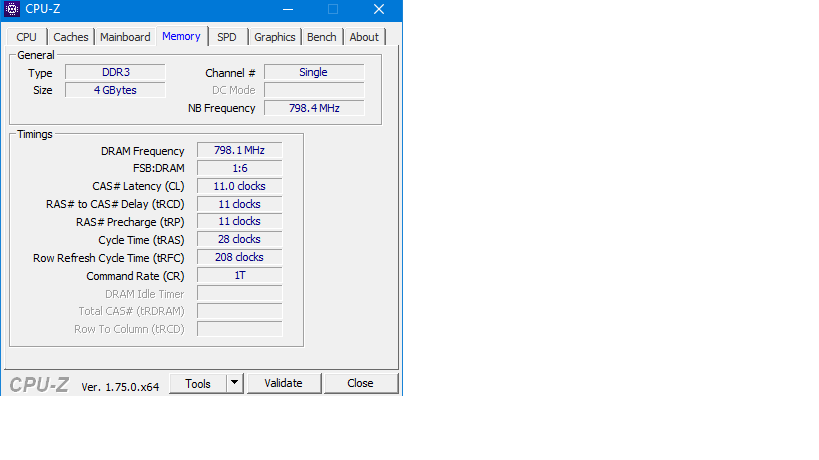Image resolution: width=819 pixels, height=460 pixels.
Task: Click the FSB:DRAM 1:6 value
Action: point(240,168)
